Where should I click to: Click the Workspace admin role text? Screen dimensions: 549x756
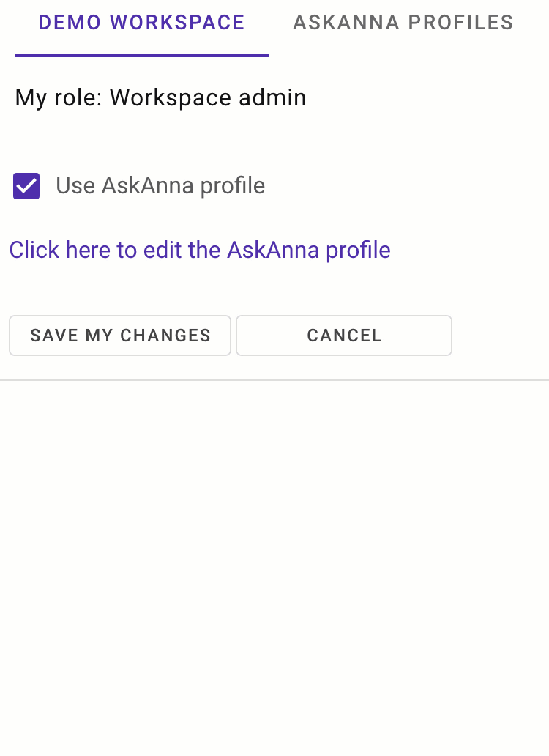pyautogui.click(x=160, y=97)
